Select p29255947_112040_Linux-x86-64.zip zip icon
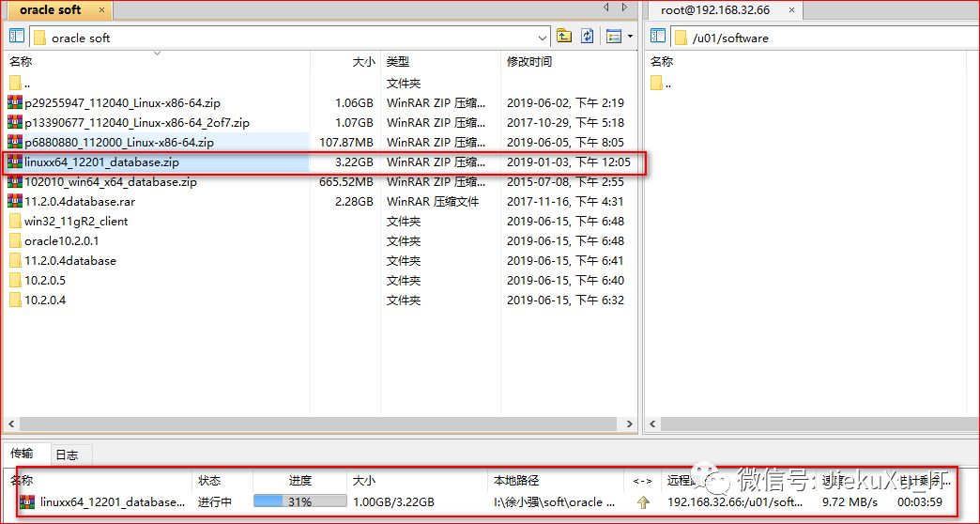Screen dimensions: 980x524 (15, 102)
